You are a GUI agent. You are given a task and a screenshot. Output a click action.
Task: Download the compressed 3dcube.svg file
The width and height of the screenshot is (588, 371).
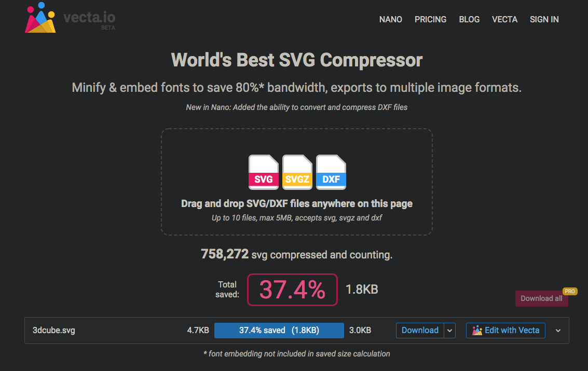(420, 330)
